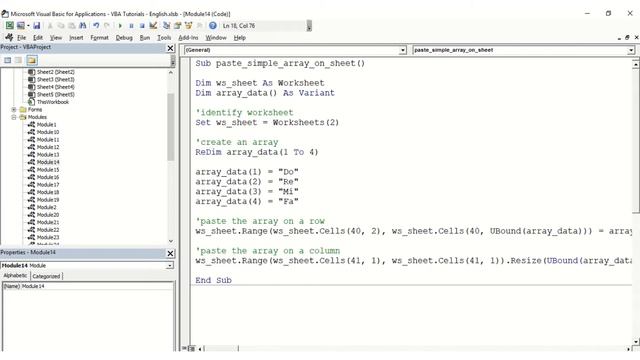
Task: Open the View menu
Action: (x=56, y=38)
